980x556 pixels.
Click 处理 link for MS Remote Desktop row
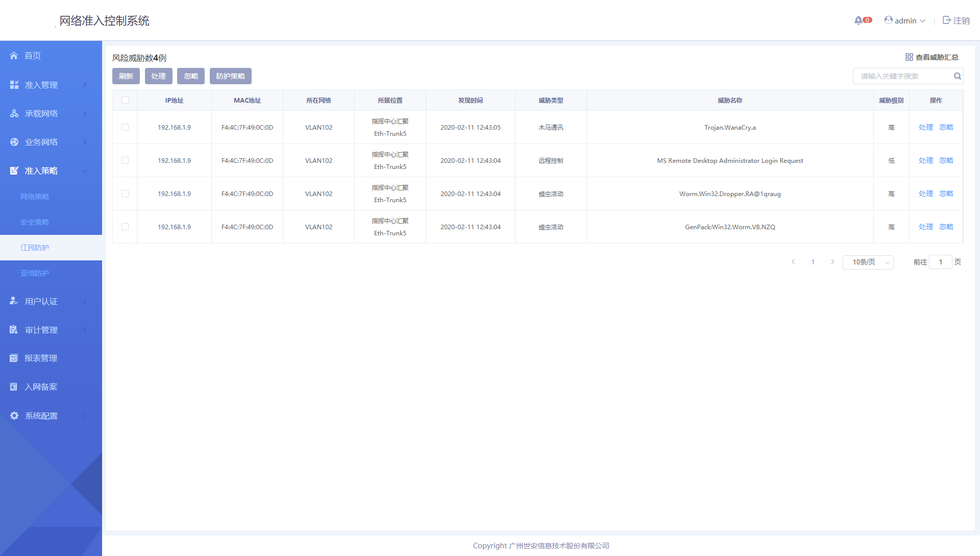point(925,160)
